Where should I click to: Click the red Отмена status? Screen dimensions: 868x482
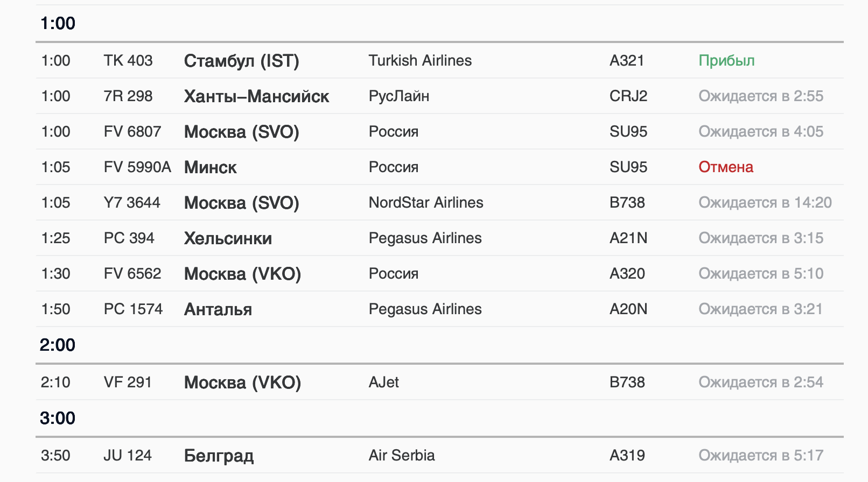coord(725,167)
